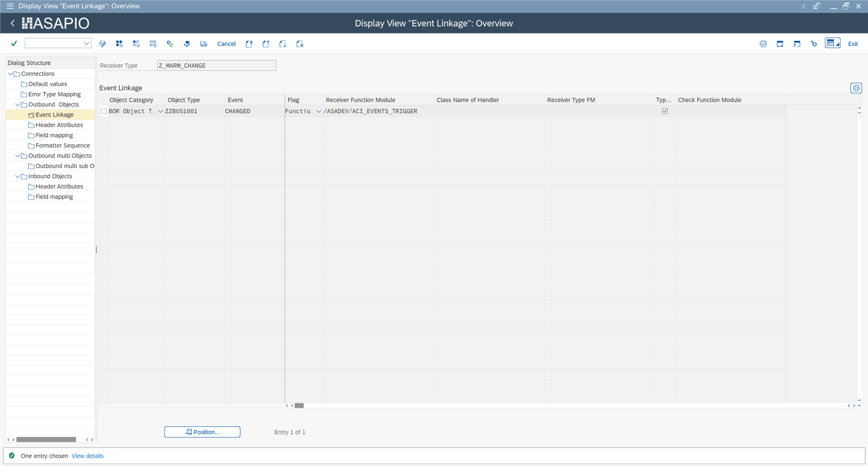Go to previous page icon
Viewport: 868px width, 466px height.
tap(266, 44)
